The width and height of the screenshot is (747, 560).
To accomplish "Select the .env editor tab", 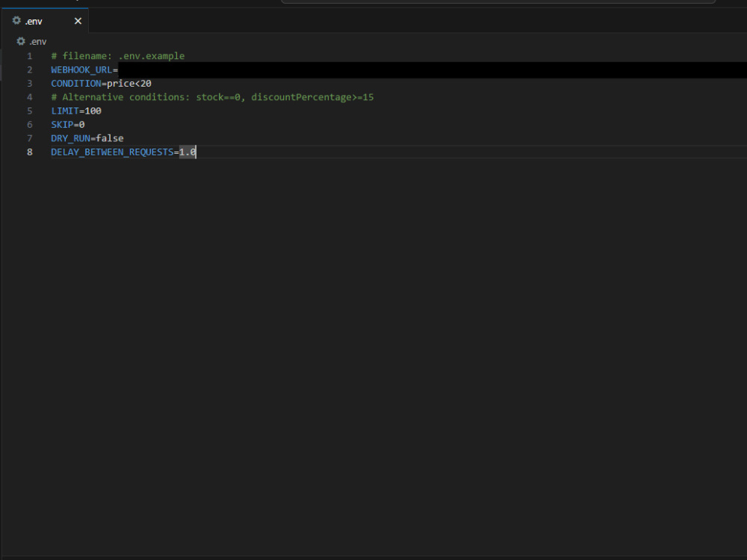I will pos(45,21).
